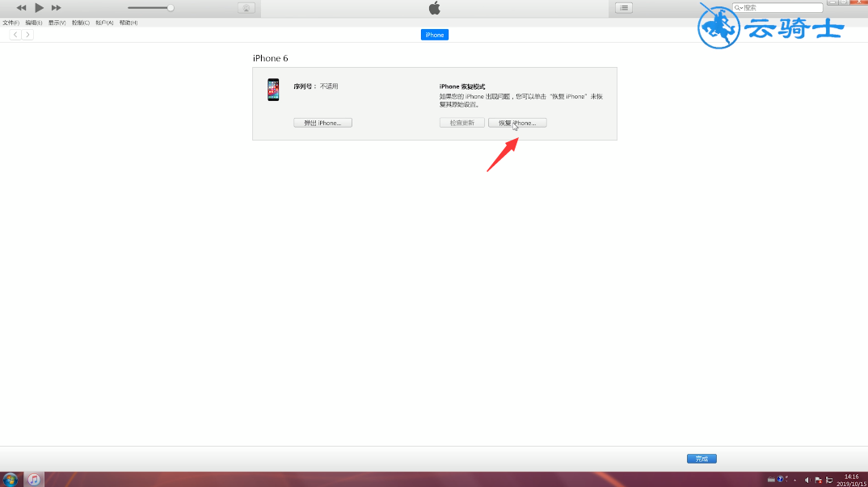Show hidden tray icons arrow
Screen dimensions: 868x487
pos(795,481)
